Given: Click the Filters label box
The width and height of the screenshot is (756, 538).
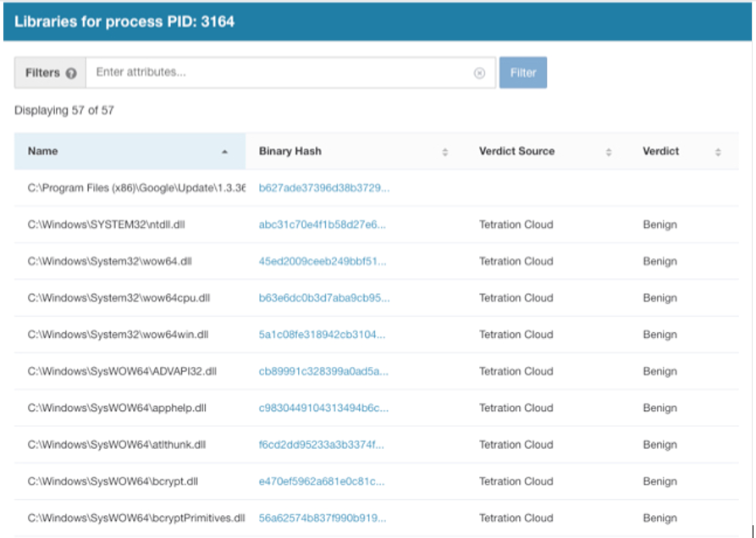Looking at the screenshot, I should (x=42, y=73).
